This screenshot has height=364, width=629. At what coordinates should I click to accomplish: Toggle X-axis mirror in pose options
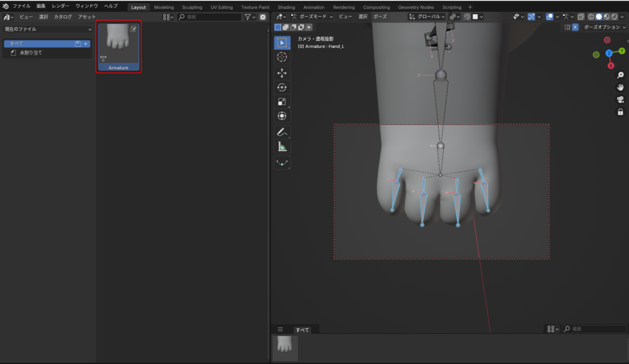pyautogui.click(x=576, y=27)
